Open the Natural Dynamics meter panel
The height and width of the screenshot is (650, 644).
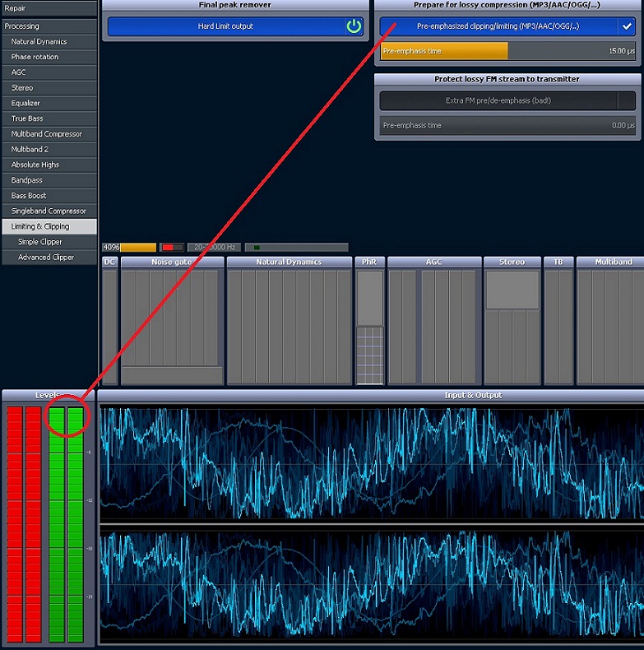click(290, 321)
